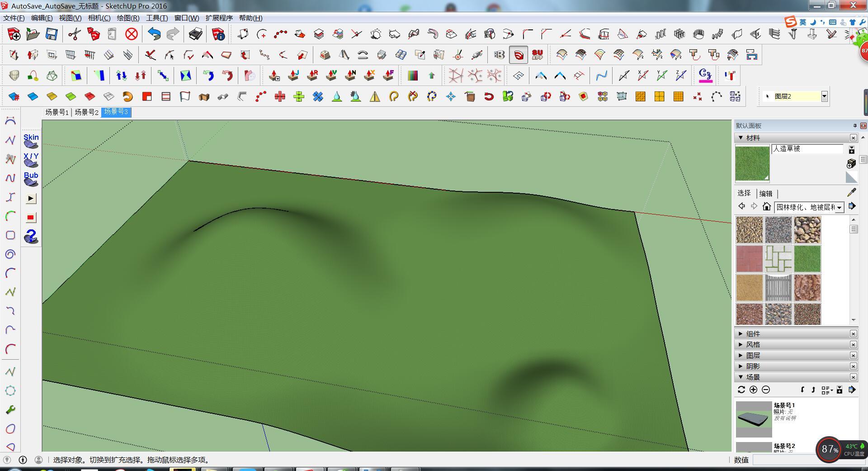
Task: Collapse the 材料 materials panel section
Action: pyautogui.click(x=741, y=138)
